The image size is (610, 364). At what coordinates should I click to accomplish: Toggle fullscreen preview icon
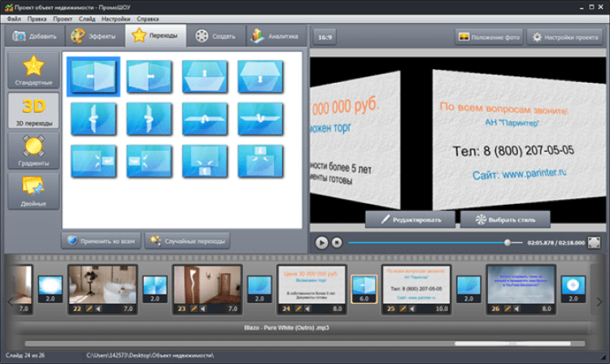(594, 242)
